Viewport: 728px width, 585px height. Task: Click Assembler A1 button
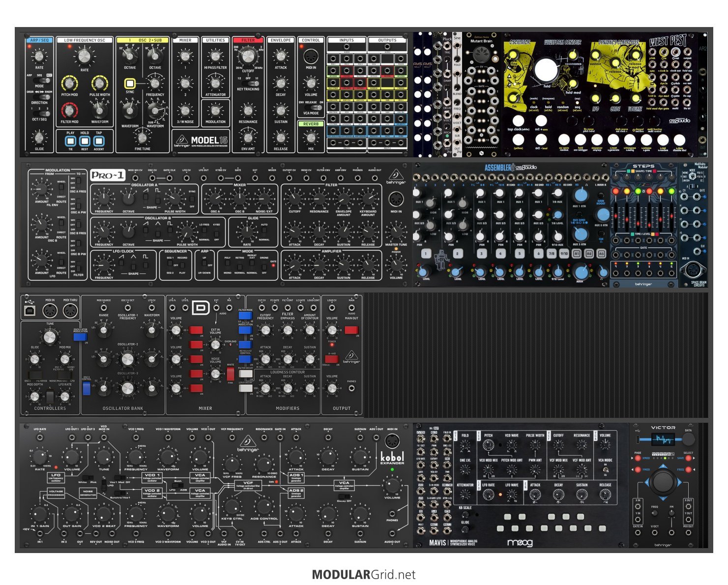coord(576,254)
